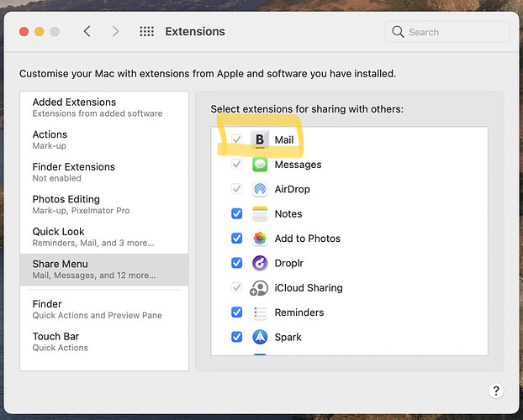Screen dimensions: 523x420
Task: Click 'Select extensions for sharing with others' heading
Action: 307,109
